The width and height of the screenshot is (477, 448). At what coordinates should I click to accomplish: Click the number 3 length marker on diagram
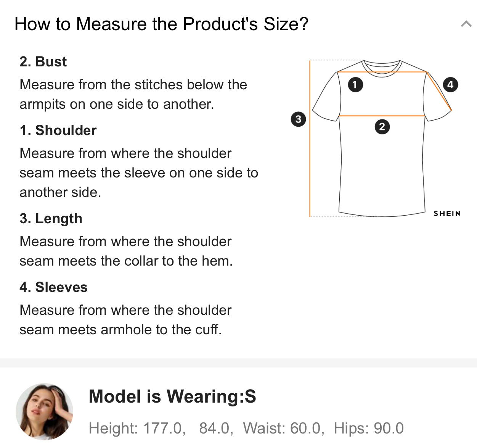coord(298,119)
